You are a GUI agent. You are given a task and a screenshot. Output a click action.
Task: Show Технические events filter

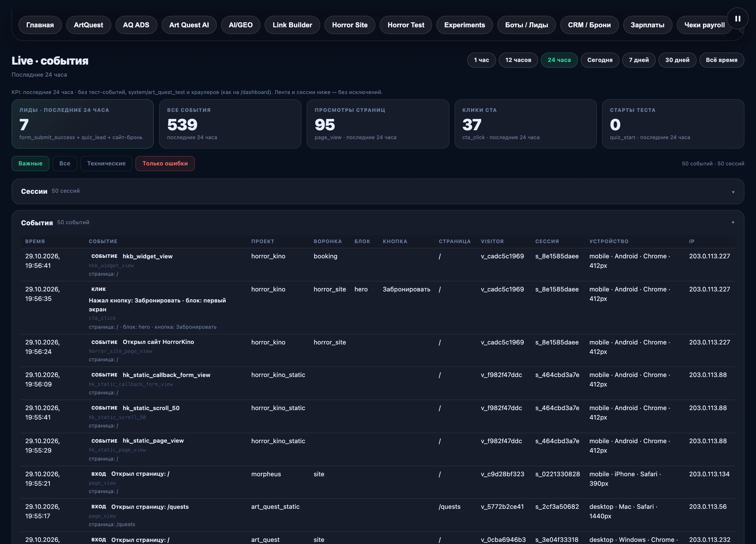106,163
